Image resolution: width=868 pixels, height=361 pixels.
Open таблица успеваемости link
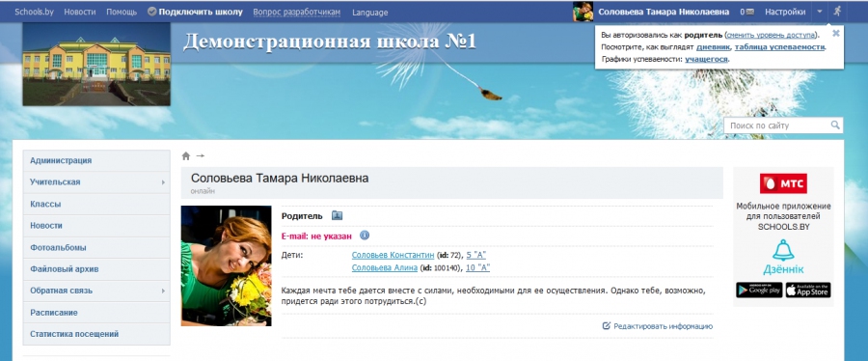tap(780, 47)
